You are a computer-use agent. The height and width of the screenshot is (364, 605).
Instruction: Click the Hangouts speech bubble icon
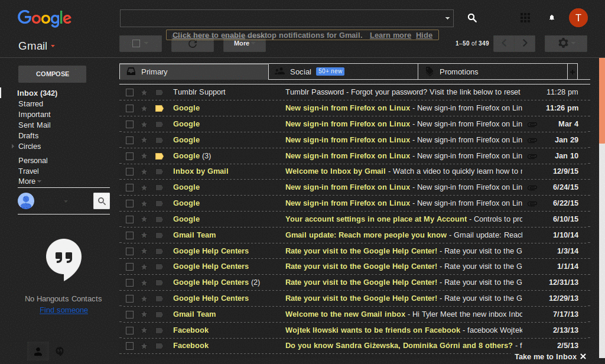[64, 259]
